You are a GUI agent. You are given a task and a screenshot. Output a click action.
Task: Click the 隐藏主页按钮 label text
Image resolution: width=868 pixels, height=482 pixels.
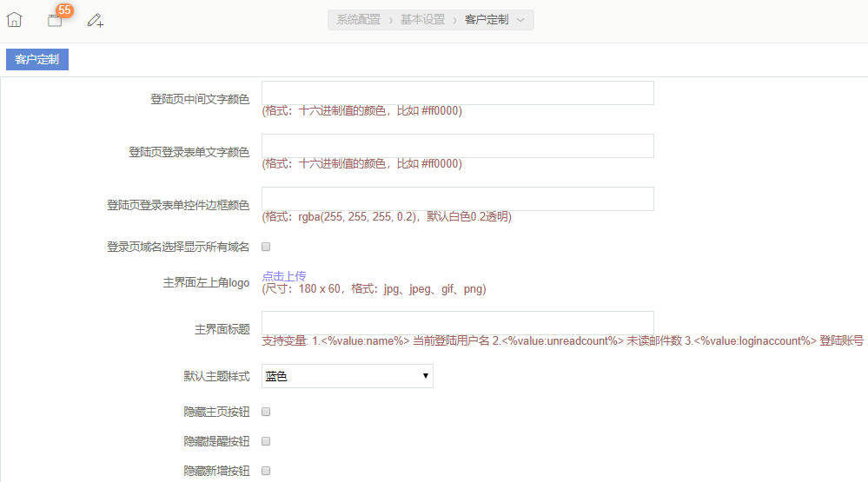(x=216, y=412)
